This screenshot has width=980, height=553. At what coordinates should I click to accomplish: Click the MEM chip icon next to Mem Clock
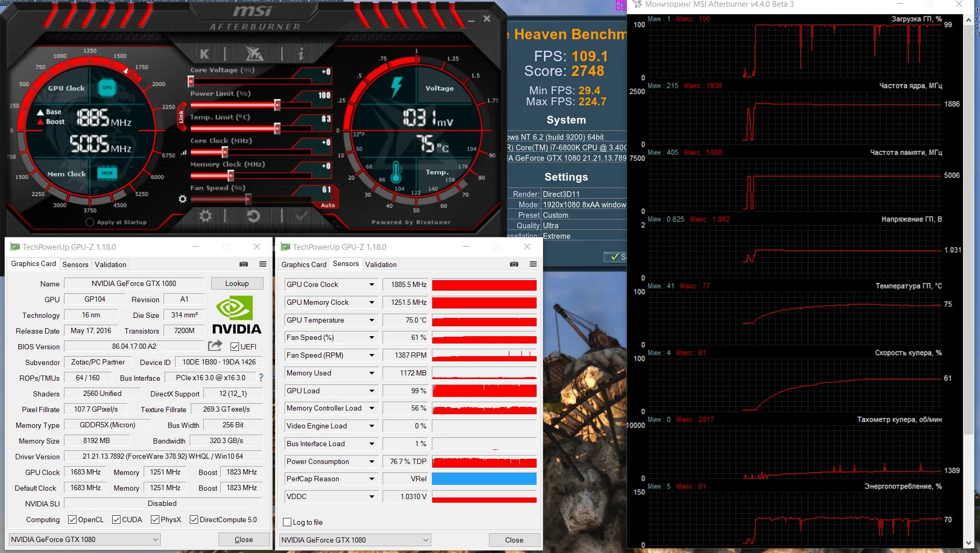click(x=107, y=173)
